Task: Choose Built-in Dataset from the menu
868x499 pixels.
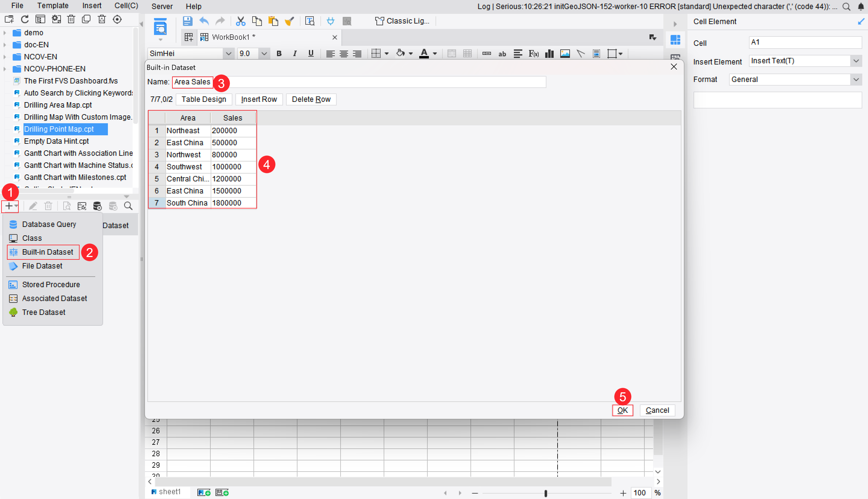Action: click(43, 252)
